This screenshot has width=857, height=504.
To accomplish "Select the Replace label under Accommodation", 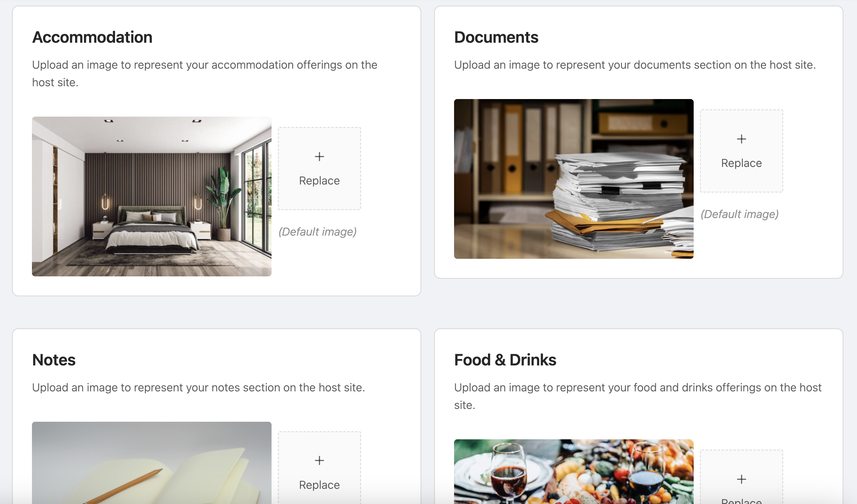I will [319, 181].
